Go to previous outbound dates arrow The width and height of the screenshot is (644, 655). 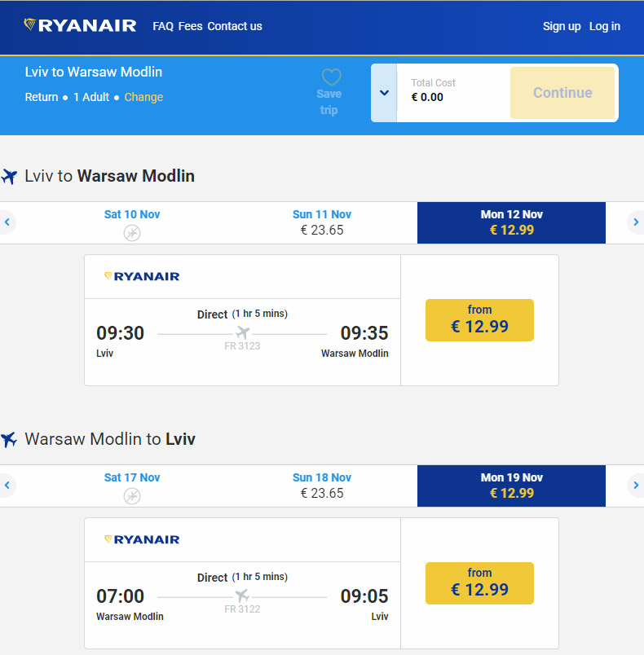7,222
